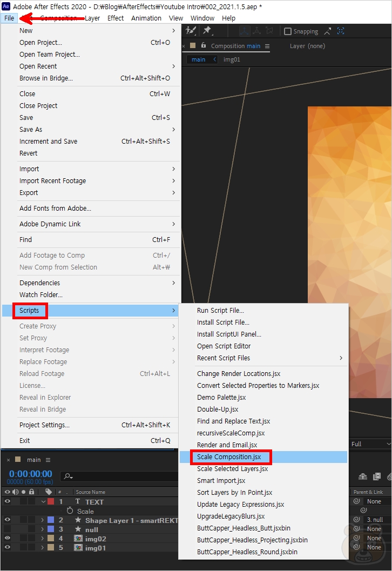Click the tan label swatch of img02 layer
Image resolution: width=392 pixels, height=571 pixels.
(51, 538)
